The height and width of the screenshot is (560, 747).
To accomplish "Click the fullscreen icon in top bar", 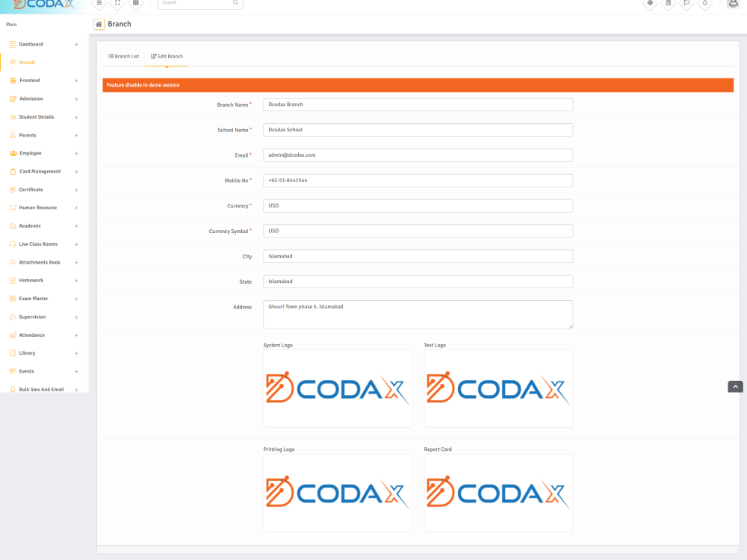I will click(x=117, y=3).
